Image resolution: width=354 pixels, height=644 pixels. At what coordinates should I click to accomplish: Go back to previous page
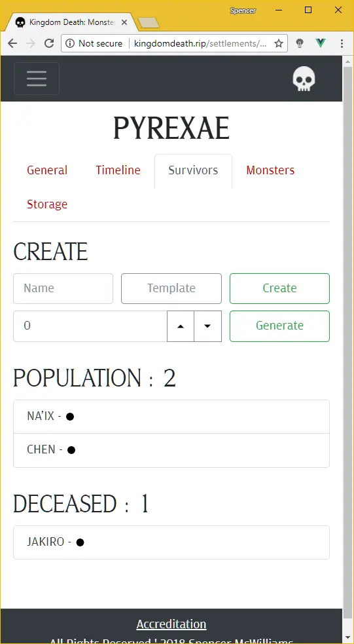point(12,43)
